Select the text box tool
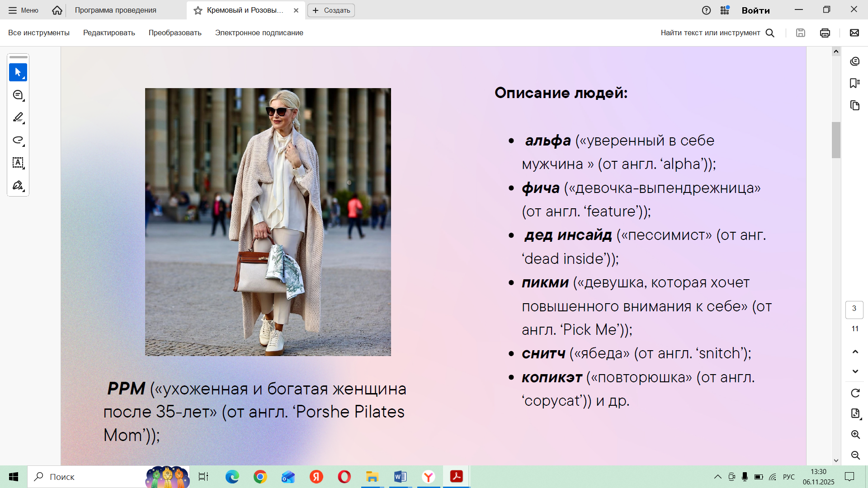Viewport: 868px width, 488px height. coord(18,163)
